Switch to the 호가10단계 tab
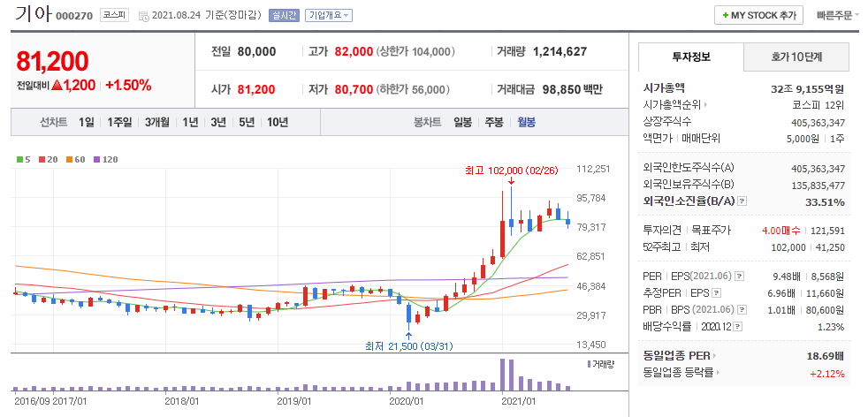The width and height of the screenshot is (868, 417). tap(796, 57)
